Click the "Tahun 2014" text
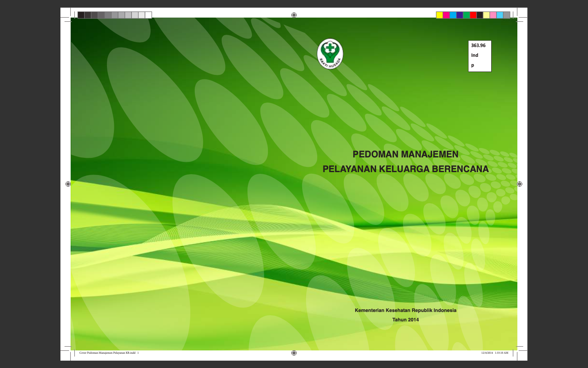Image resolution: width=588 pixels, height=368 pixels. coord(405,320)
